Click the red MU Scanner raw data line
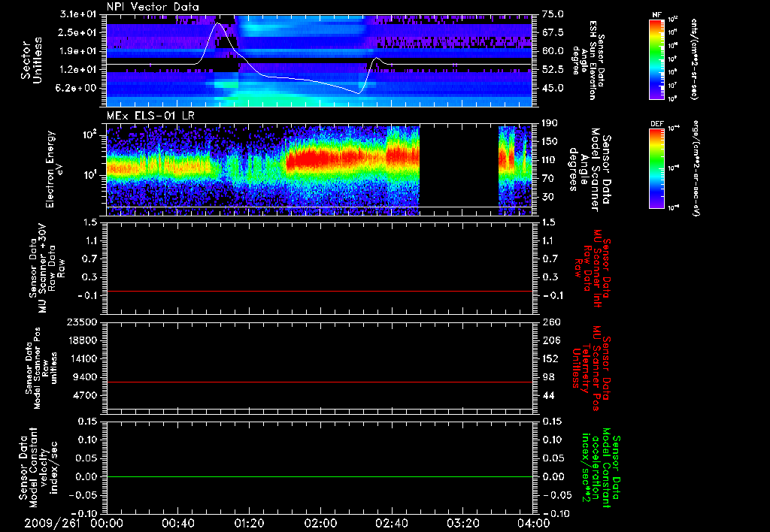Image resolution: width=770 pixels, height=532 pixels. tap(319, 291)
